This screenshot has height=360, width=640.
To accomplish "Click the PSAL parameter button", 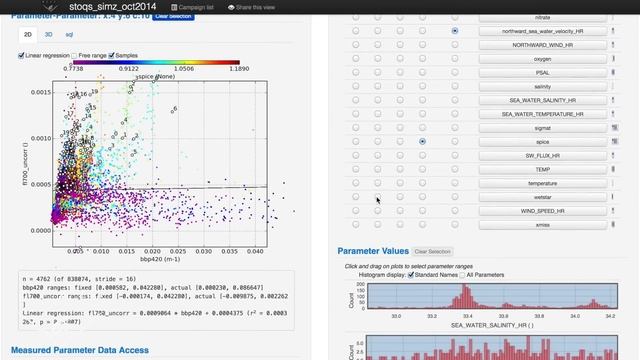I will 542,73.
